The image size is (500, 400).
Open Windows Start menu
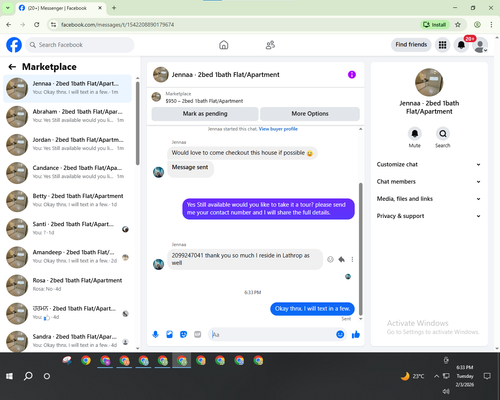pyautogui.click(x=9, y=376)
